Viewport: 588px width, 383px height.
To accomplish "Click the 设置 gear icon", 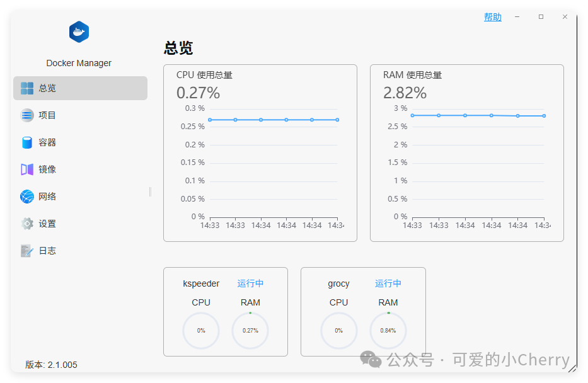I will pos(27,224).
